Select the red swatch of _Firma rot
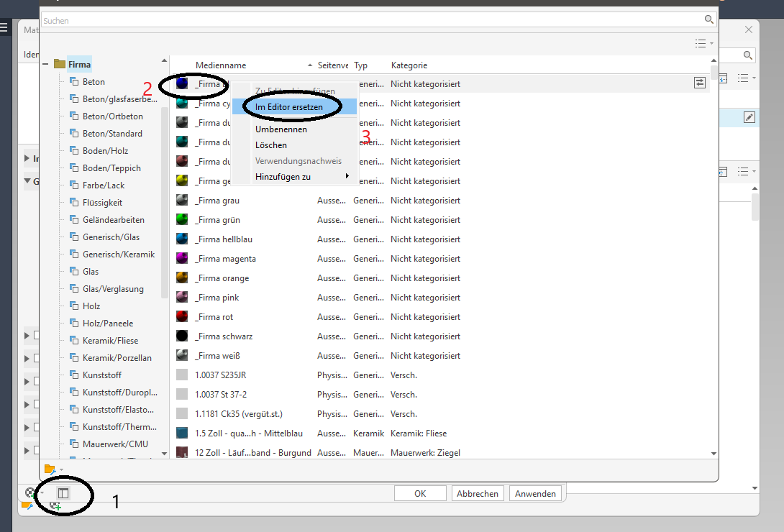 [182, 317]
